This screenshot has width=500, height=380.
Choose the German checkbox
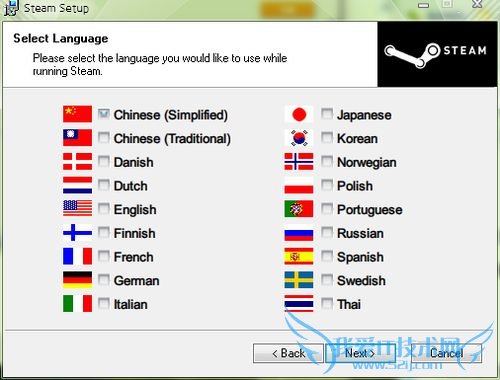[104, 280]
